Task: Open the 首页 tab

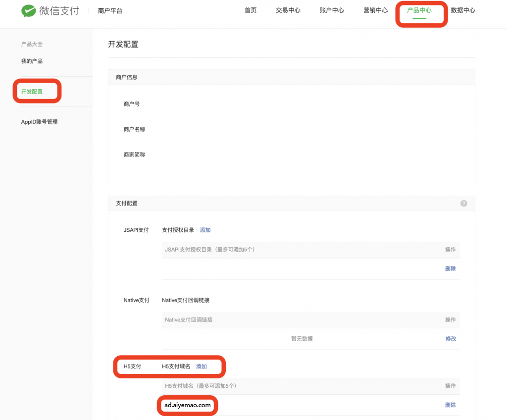Action: click(251, 10)
